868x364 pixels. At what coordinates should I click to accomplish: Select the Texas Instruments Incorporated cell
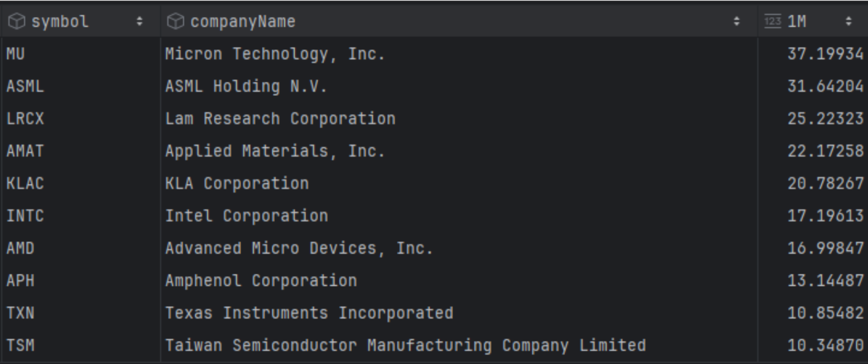[309, 313]
